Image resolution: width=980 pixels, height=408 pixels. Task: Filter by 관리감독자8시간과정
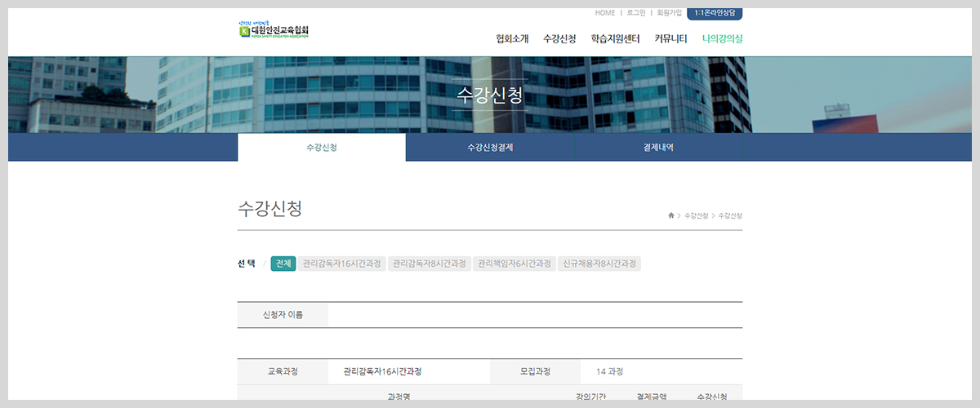pos(429,264)
